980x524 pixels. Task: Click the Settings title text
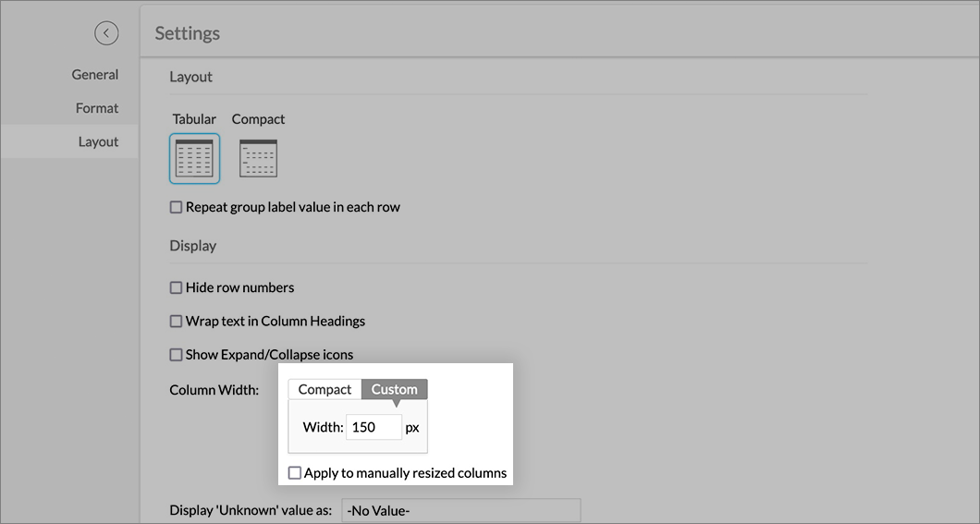pyautogui.click(x=188, y=33)
